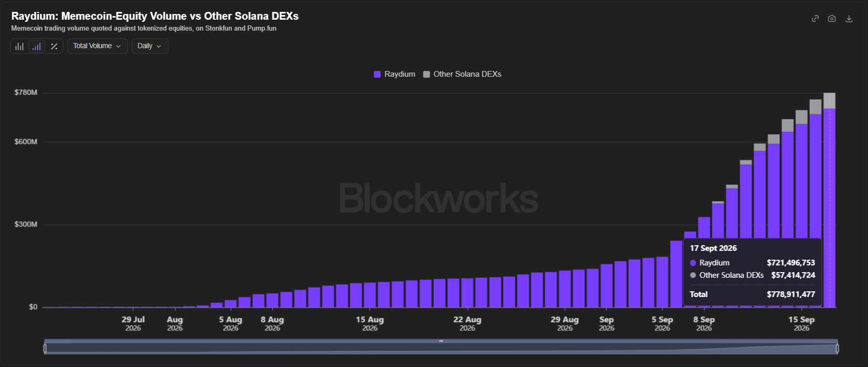868x367 pixels.
Task: Open the Total Volume dropdown
Action: pos(98,46)
